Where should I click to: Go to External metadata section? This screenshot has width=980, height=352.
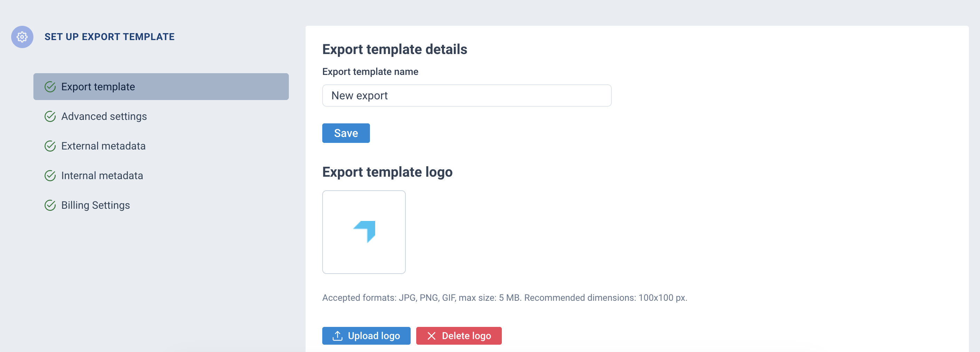(103, 146)
